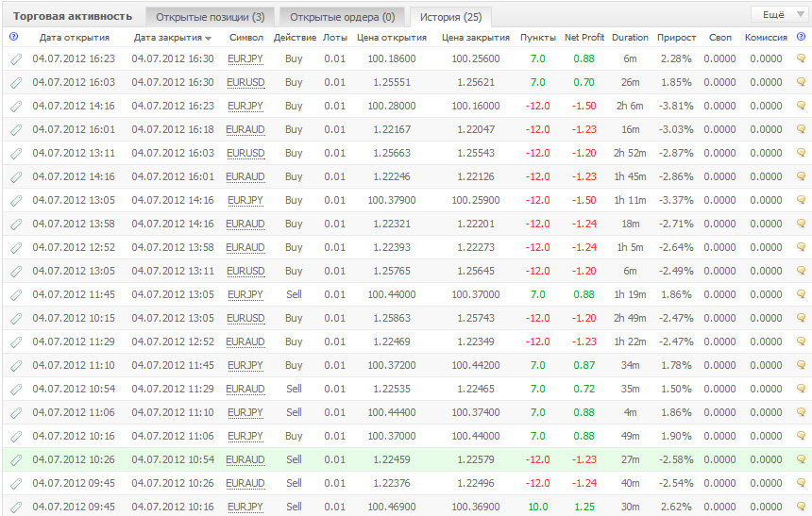Image resolution: width=812 pixels, height=516 pixels.
Task: Open EURAUD symbol link, trade opened 16:01
Action: click(245, 130)
